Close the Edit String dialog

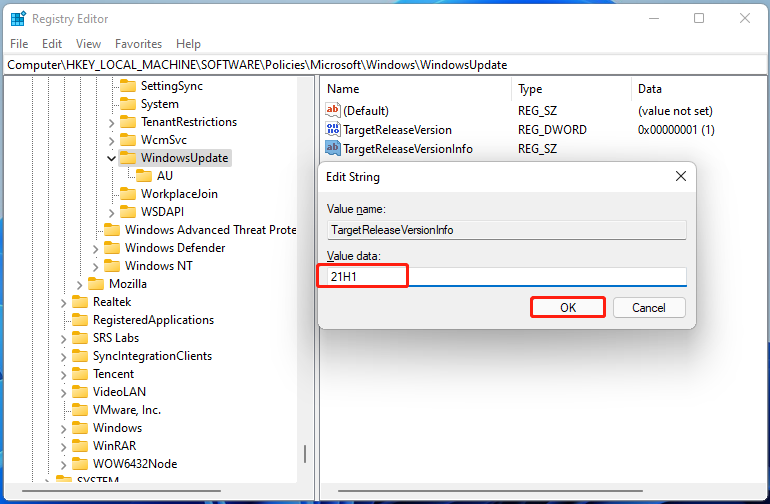pyautogui.click(x=681, y=176)
